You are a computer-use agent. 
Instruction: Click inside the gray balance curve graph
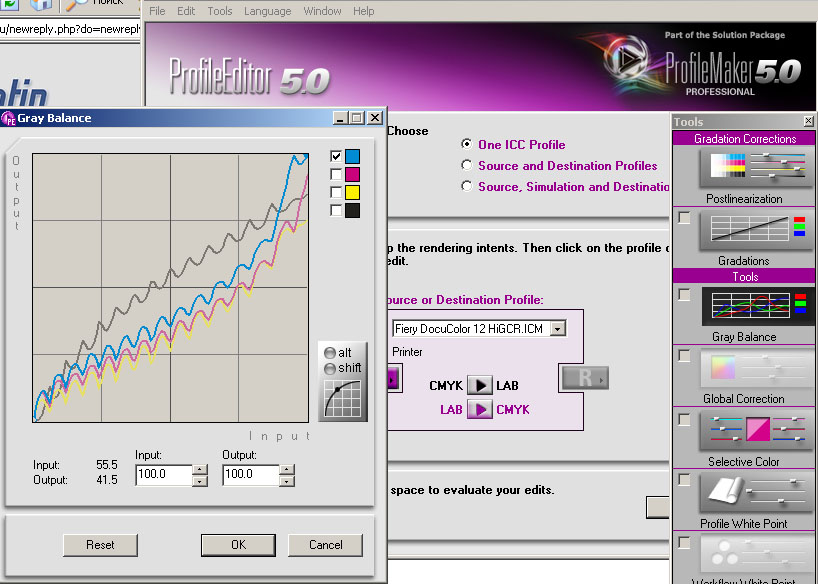coord(171,288)
